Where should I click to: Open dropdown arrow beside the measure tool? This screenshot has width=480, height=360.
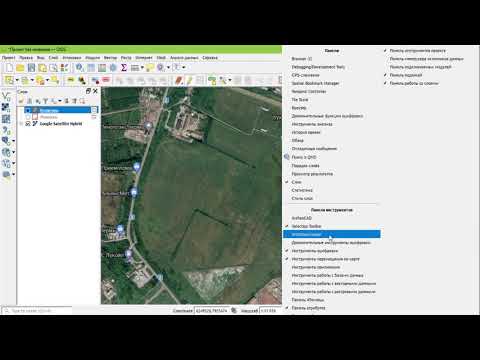click(142, 68)
